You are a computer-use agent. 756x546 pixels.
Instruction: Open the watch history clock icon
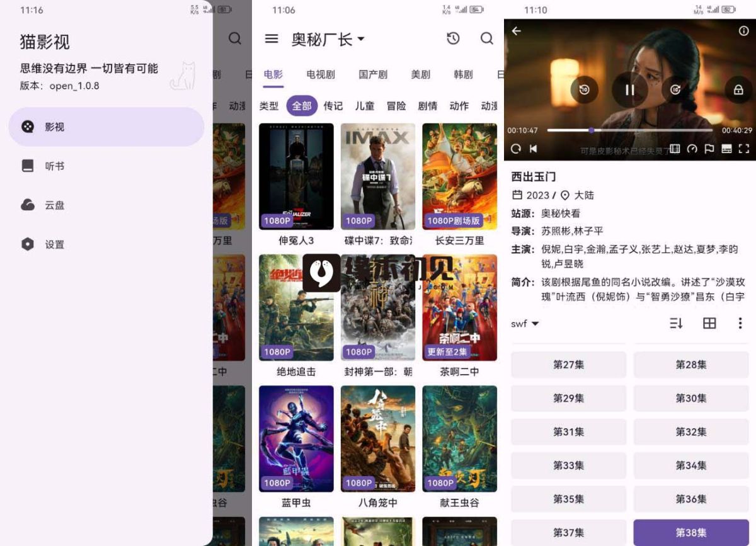[453, 39]
